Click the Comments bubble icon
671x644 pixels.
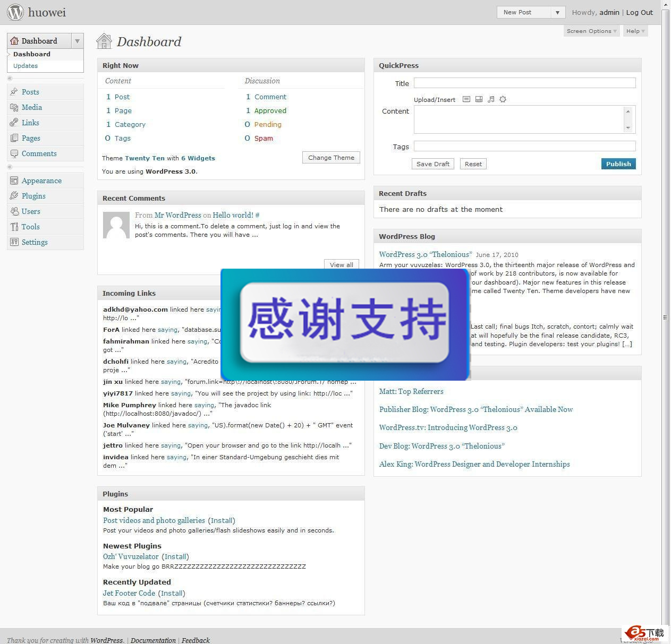point(14,153)
